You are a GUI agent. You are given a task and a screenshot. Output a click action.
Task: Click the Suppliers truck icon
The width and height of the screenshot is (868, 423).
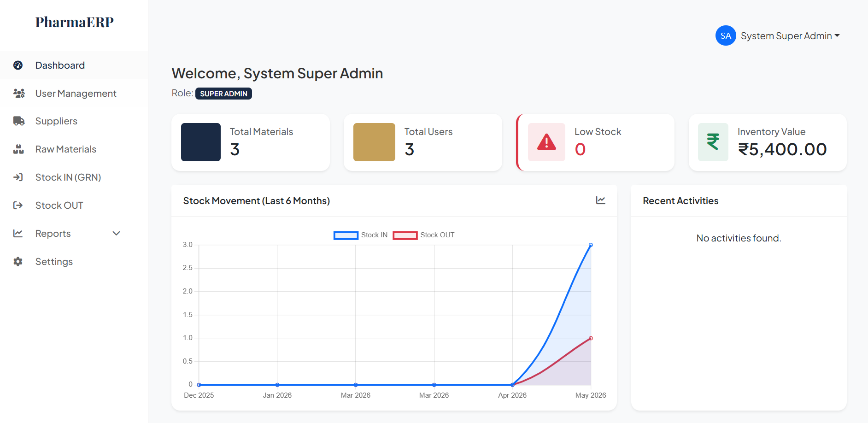click(x=19, y=121)
